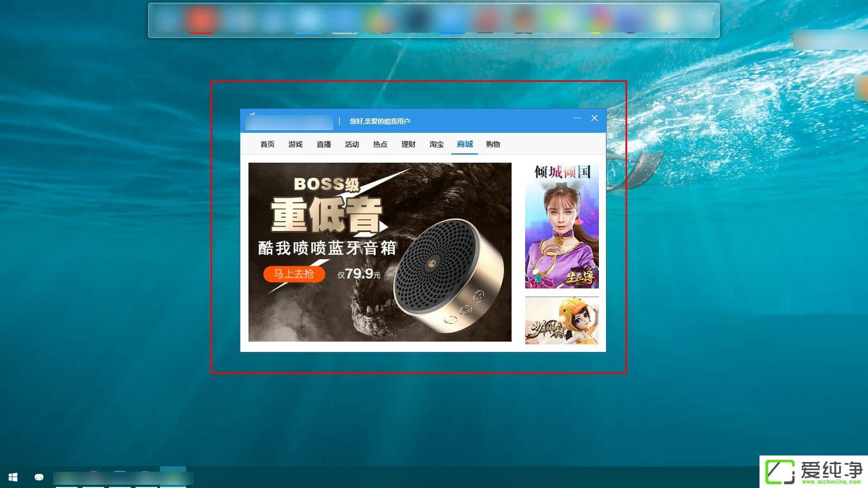Select the 直播 tab
The height and width of the screenshot is (488, 868).
click(323, 144)
